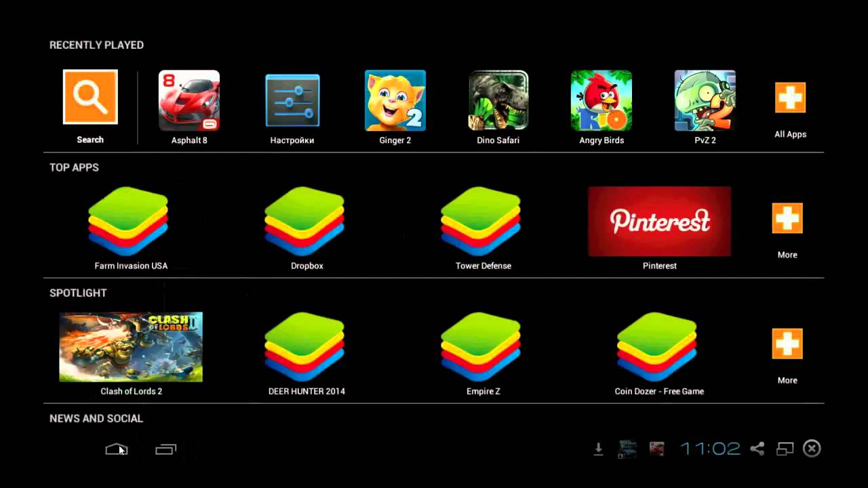This screenshot has width=868, height=488.
Task: Open Empire Z from Spotlight
Action: (481, 347)
